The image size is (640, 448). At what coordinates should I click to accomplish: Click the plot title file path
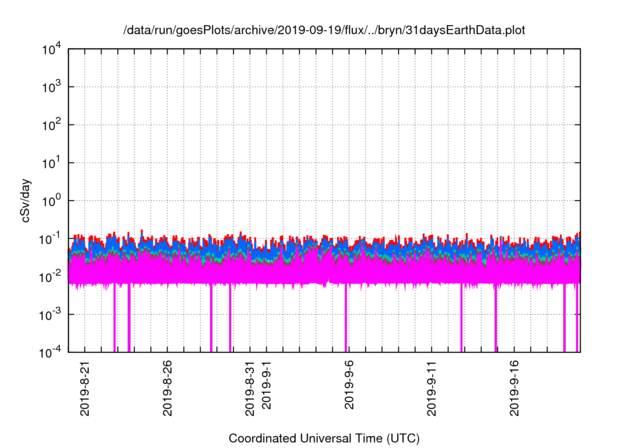coord(324,30)
